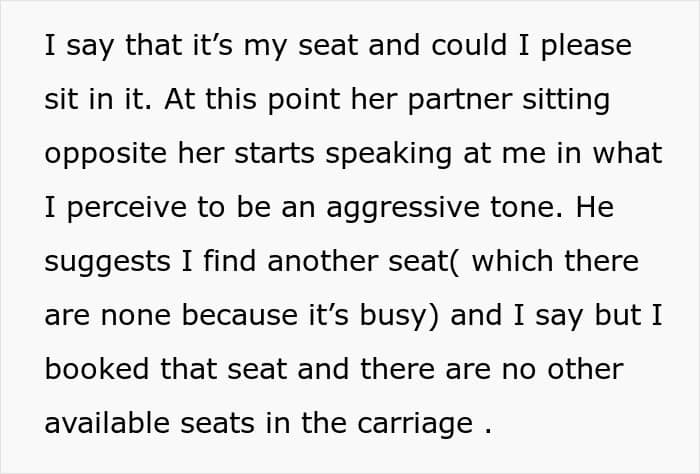Click the word "perceive" in the paragraph
The image size is (700, 474).
click(127, 208)
